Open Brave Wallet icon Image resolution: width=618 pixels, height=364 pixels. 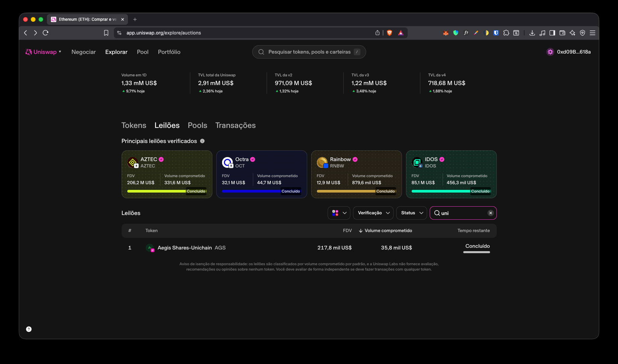click(x=562, y=33)
